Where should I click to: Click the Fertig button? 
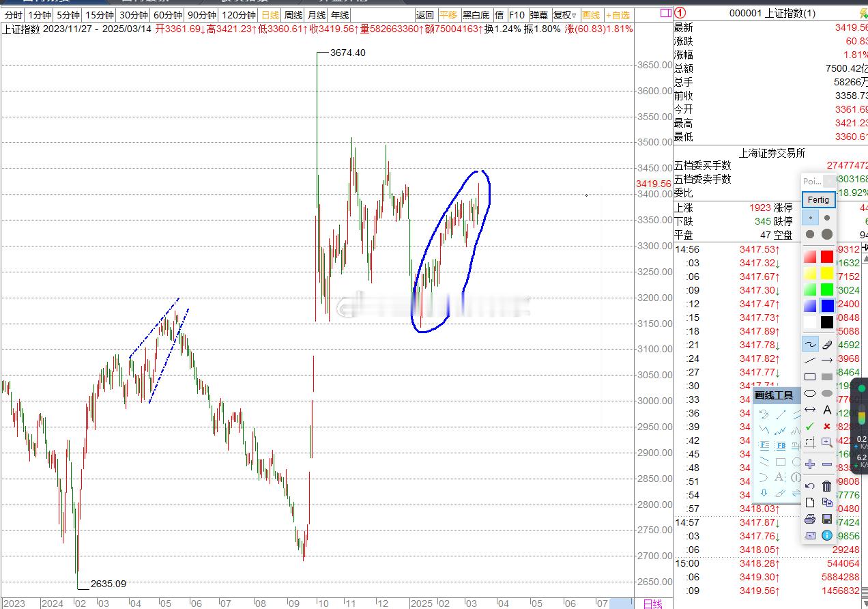[x=818, y=200]
